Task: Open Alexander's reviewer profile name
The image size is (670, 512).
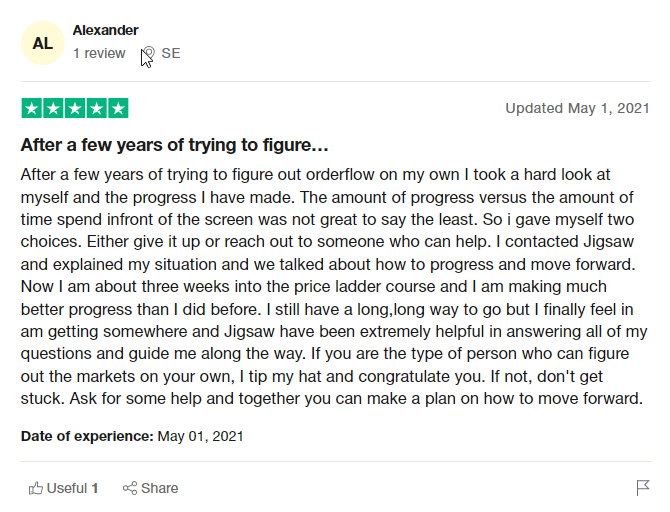Action: tap(106, 30)
